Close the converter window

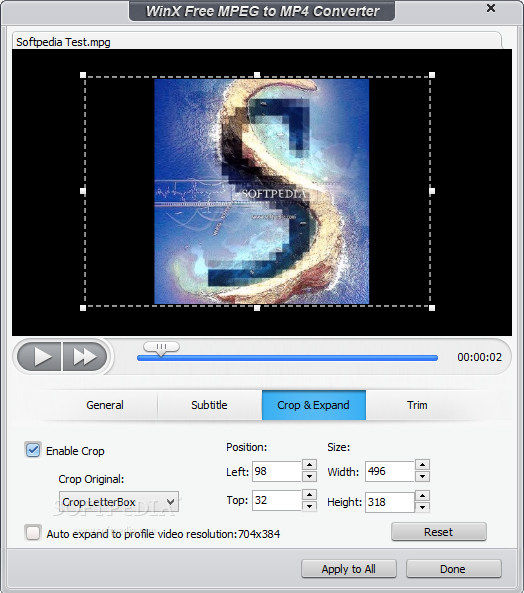click(491, 8)
